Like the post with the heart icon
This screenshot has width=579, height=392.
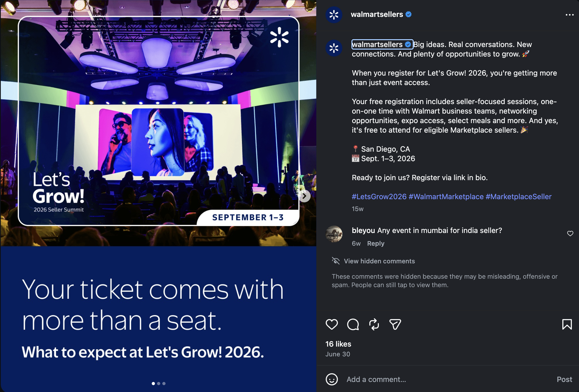(332, 324)
